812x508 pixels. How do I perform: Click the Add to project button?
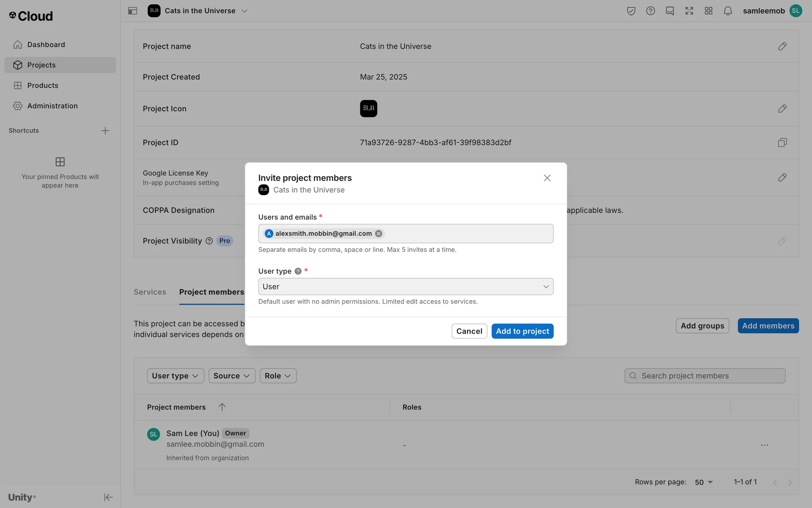pyautogui.click(x=522, y=331)
